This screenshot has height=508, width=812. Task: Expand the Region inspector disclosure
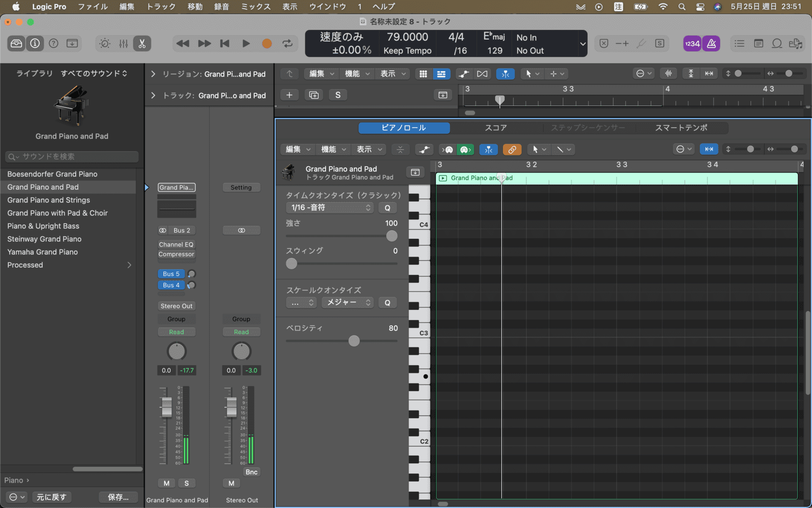pos(153,74)
